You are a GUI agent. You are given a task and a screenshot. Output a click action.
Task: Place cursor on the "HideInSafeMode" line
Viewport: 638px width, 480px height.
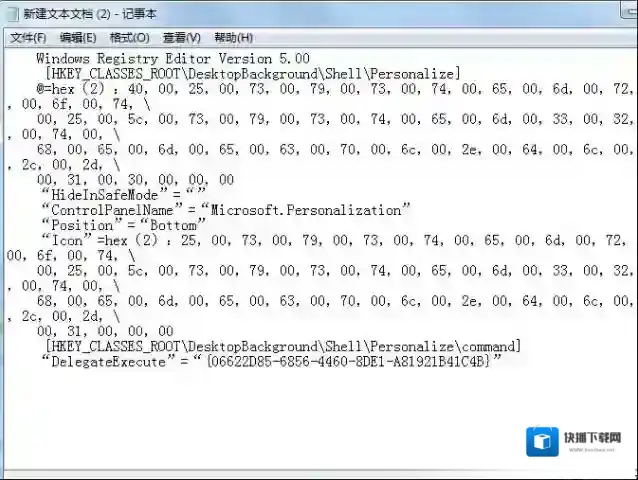tap(122, 195)
